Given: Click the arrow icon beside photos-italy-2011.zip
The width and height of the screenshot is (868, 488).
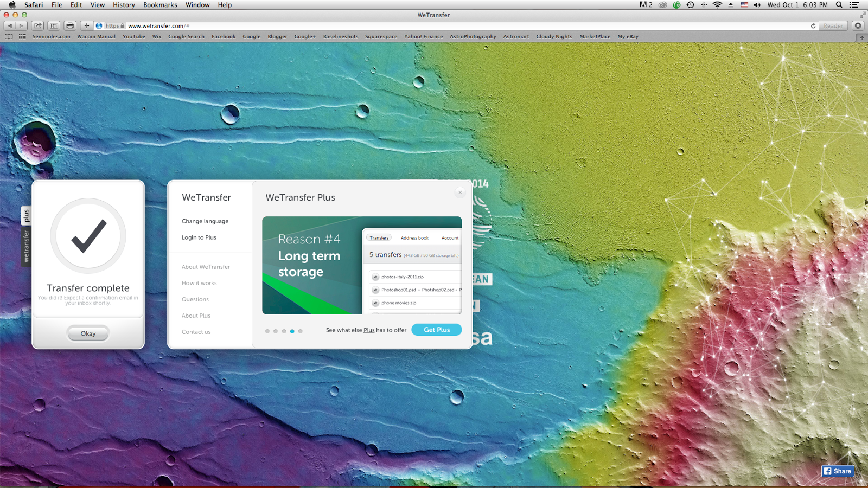Looking at the screenshot, I should (375, 277).
